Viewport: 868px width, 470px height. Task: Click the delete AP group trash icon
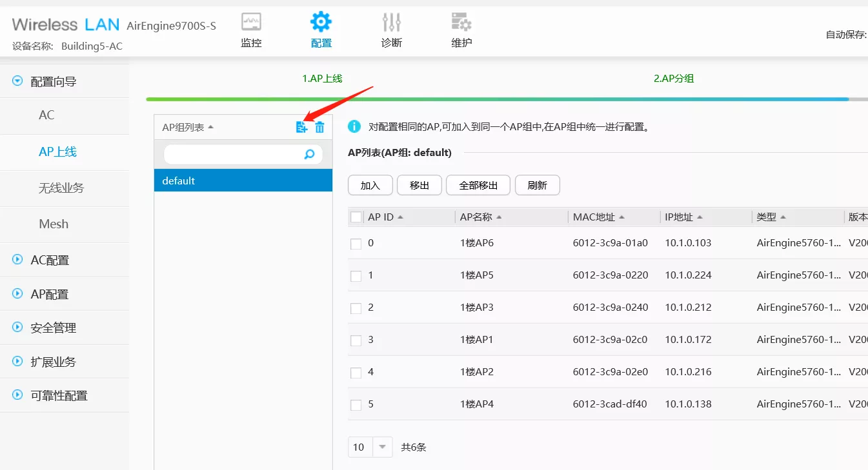(319, 127)
